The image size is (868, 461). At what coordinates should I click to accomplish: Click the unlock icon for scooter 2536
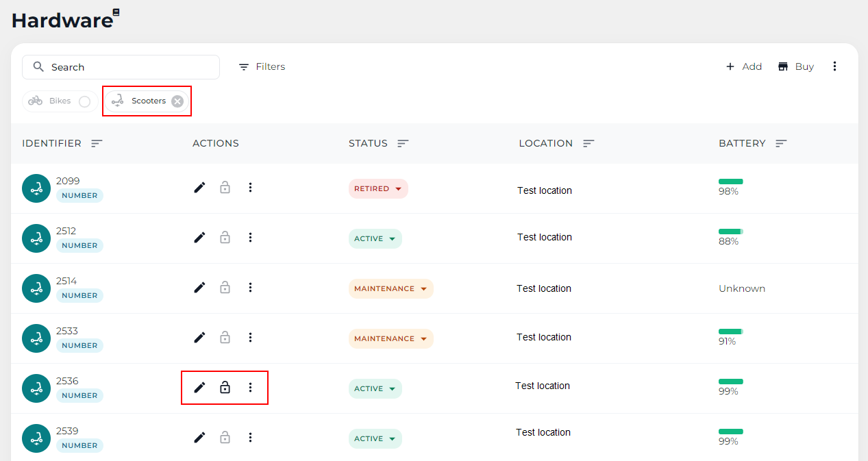225,388
